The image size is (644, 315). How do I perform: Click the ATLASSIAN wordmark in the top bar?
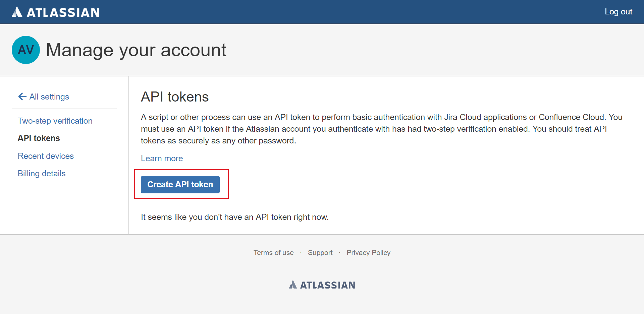tap(63, 13)
